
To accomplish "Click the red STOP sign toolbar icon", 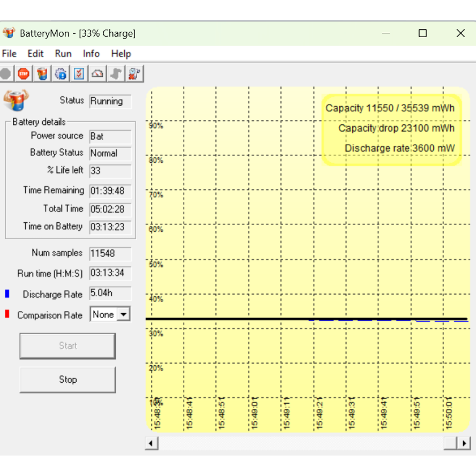I will (x=23, y=74).
